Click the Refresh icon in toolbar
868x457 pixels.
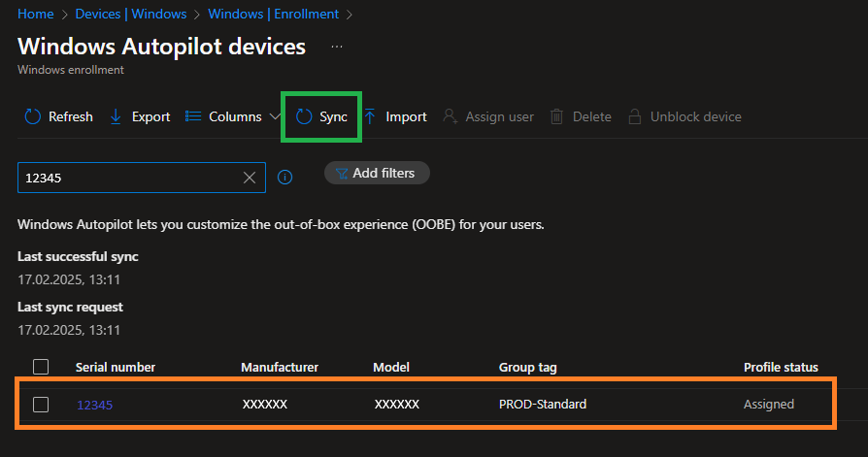point(33,116)
